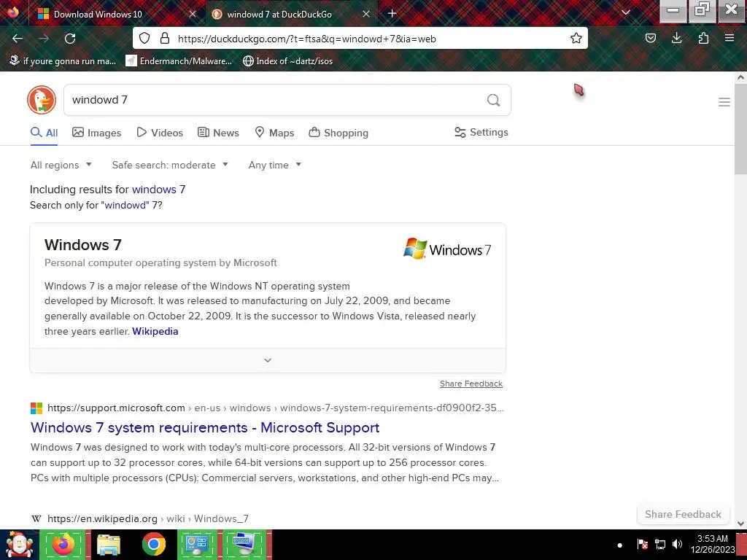Switch to the News tab
The height and width of the screenshot is (560, 747).
click(218, 133)
